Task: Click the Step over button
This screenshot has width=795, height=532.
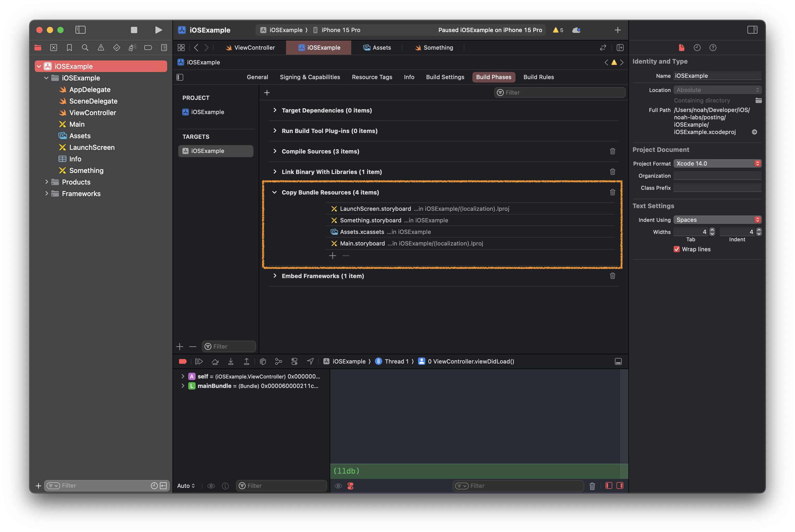Action: (x=215, y=361)
